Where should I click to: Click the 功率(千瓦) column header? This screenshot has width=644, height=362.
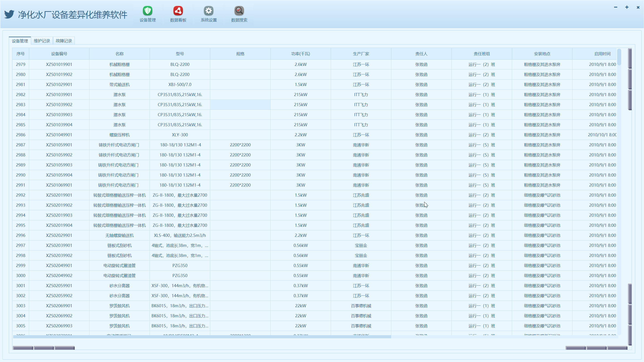point(301,54)
